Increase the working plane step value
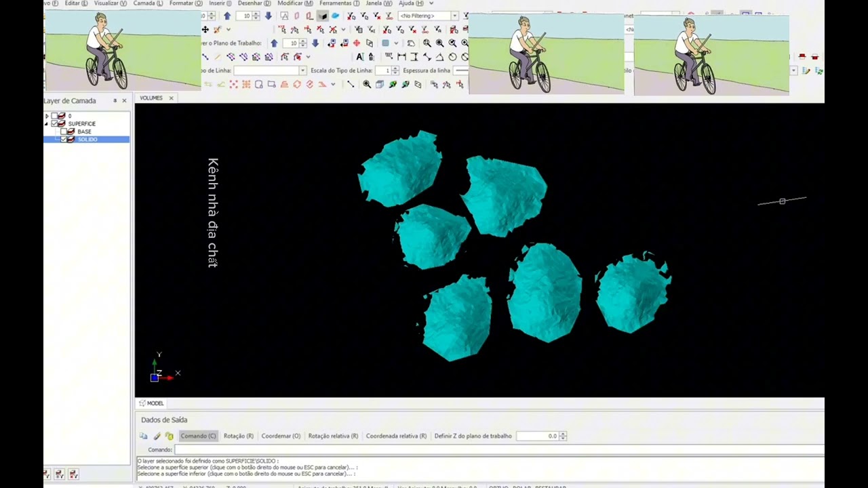Viewport: 868px width, 488px height. click(303, 41)
